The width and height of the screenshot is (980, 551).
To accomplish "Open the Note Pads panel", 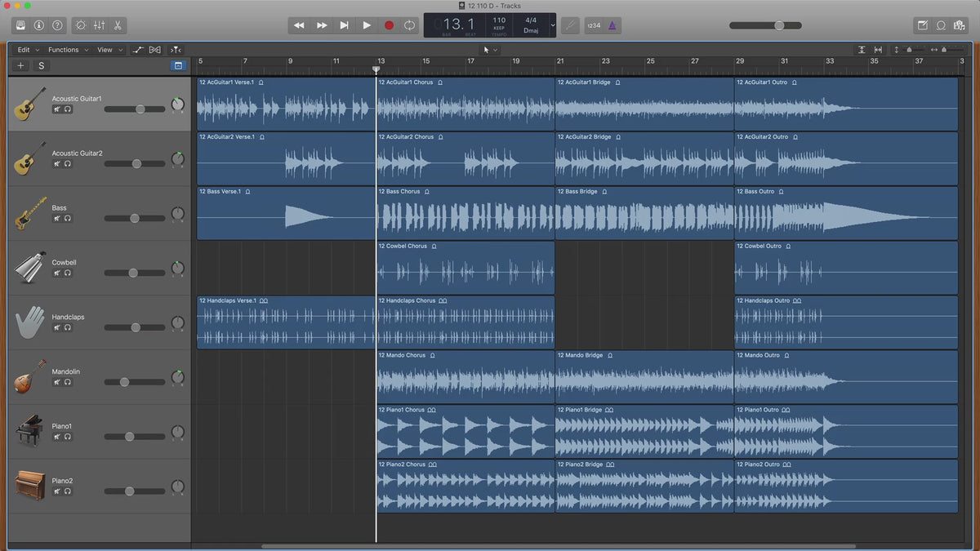I will click(922, 25).
